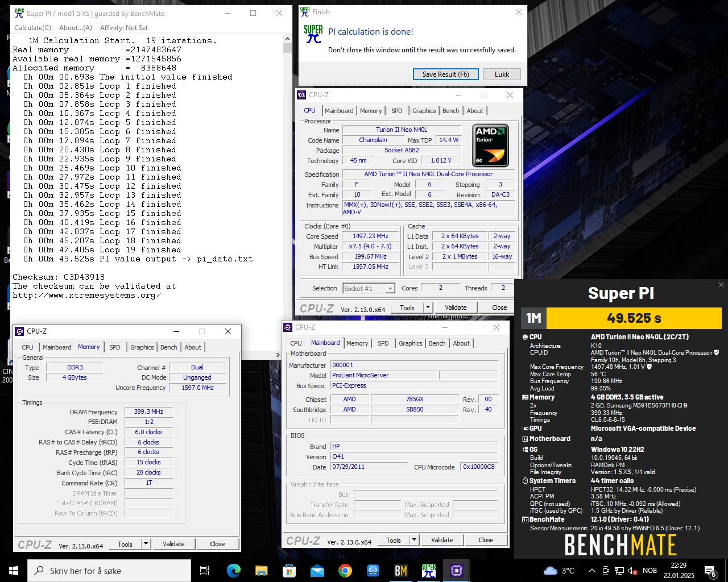Click the Finish dialog title bar icon
728x582 pixels.
305,11
